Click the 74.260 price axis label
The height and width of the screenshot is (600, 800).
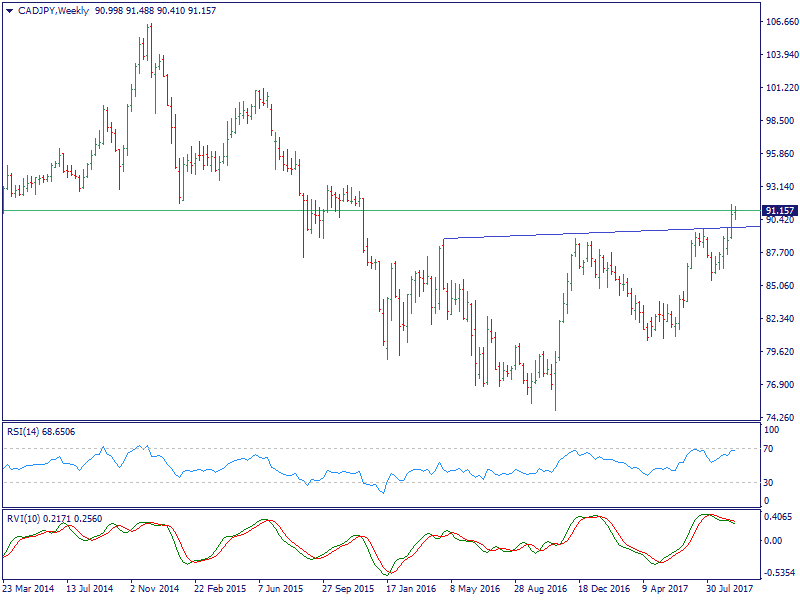click(778, 418)
